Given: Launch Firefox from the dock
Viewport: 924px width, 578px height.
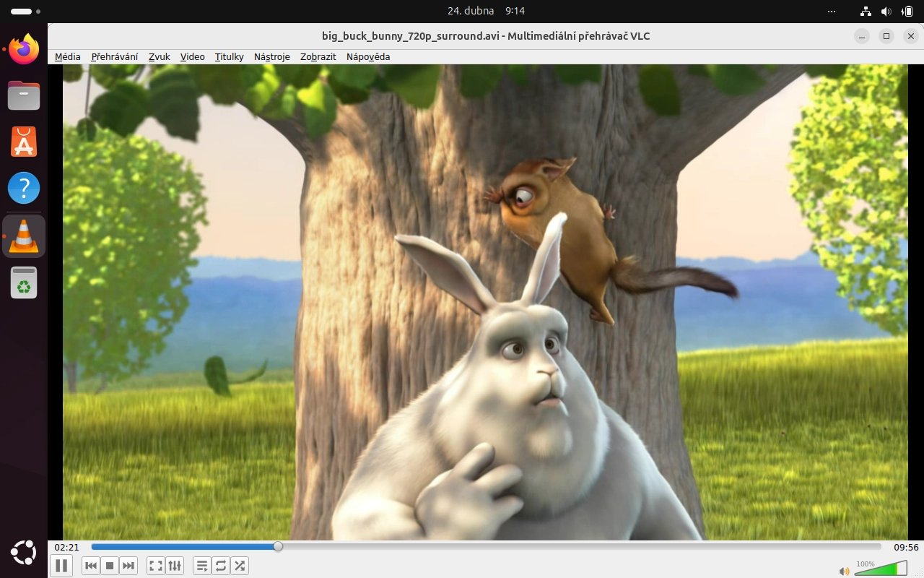Looking at the screenshot, I should pyautogui.click(x=24, y=49).
